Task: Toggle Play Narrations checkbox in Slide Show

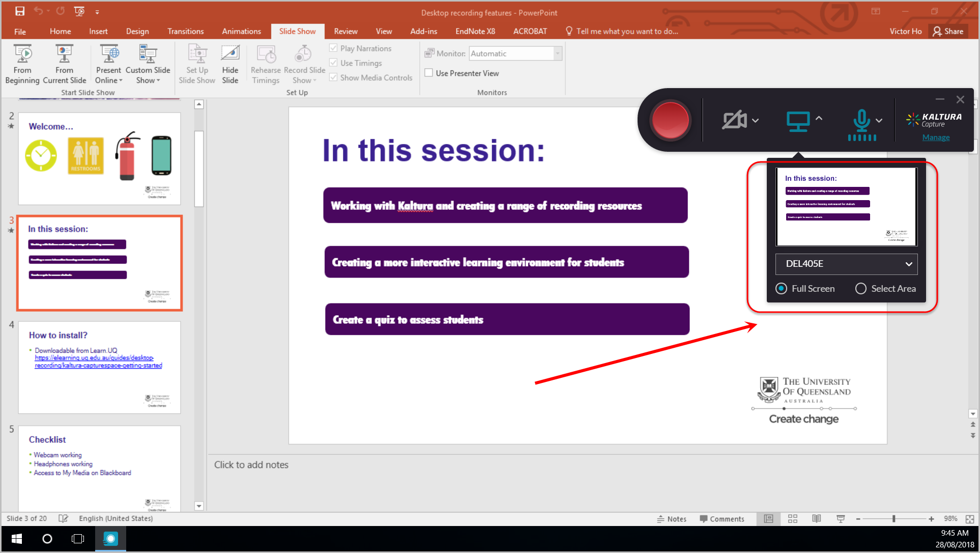Action: (x=333, y=48)
